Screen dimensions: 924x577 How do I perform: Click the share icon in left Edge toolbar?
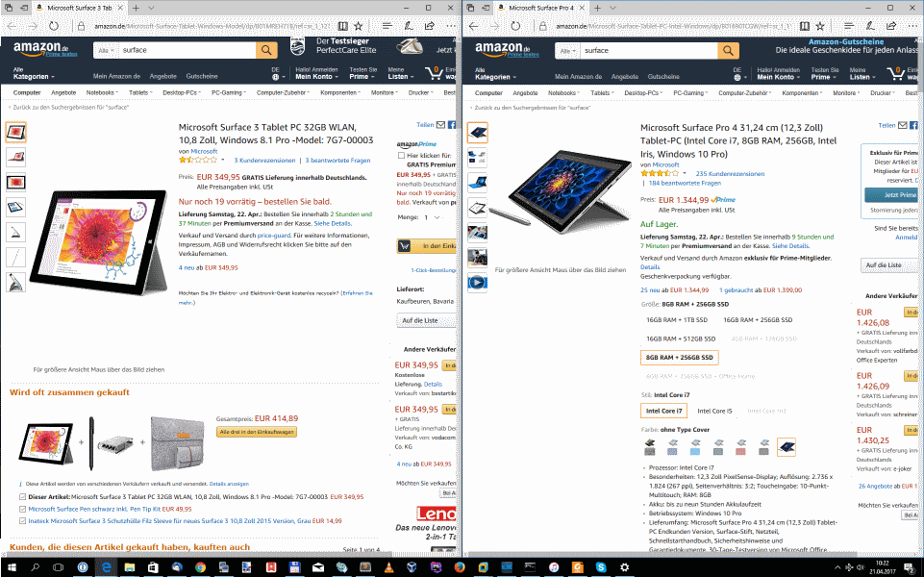(430, 26)
